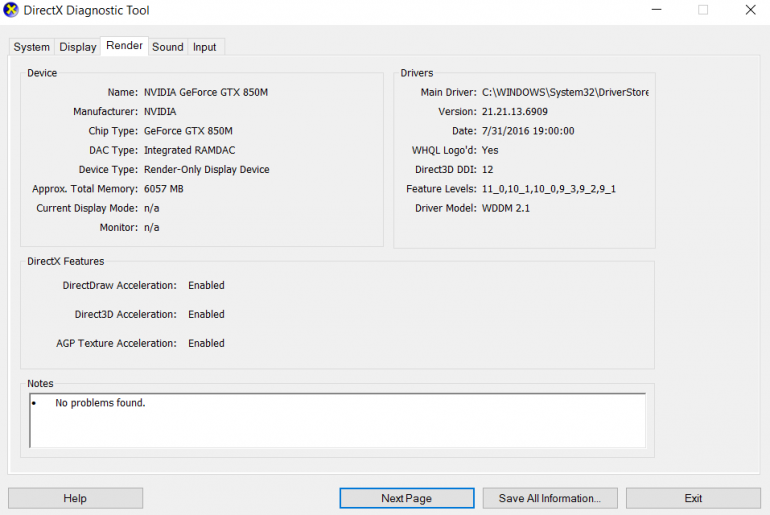Click AGP Texture Acceleration Enabled value
This screenshot has height=515, width=770.
click(x=206, y=343)
